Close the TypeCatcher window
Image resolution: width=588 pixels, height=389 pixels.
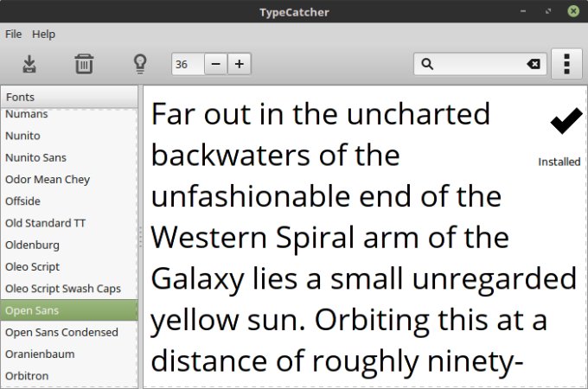(573, 11)
